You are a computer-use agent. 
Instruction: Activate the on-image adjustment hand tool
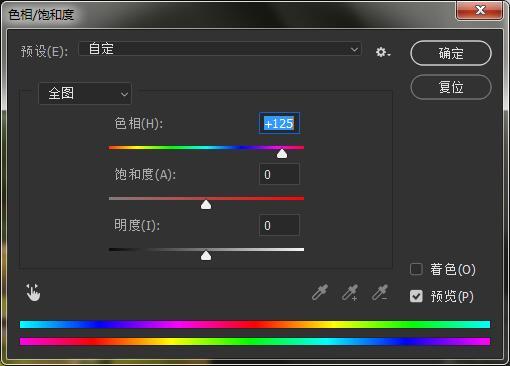(33, 292)
